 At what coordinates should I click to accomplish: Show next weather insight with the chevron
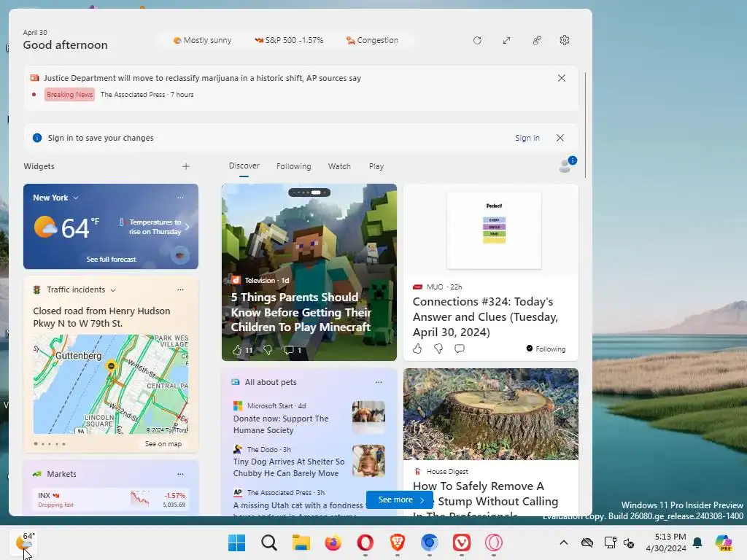pos(187,227)
